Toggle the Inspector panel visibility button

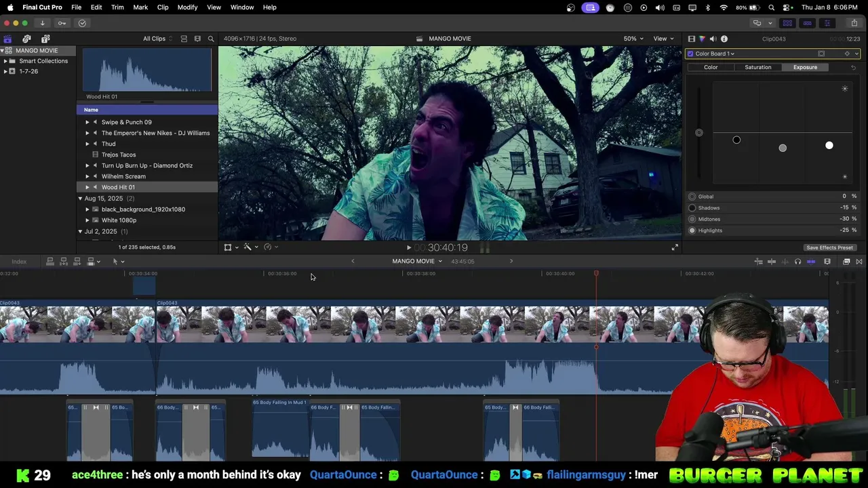point(827,23)
